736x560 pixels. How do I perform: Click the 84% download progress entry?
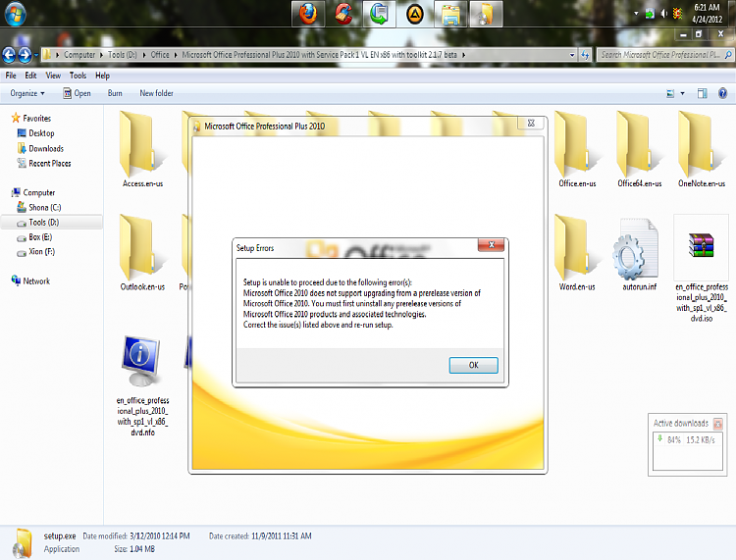[688, 440]
